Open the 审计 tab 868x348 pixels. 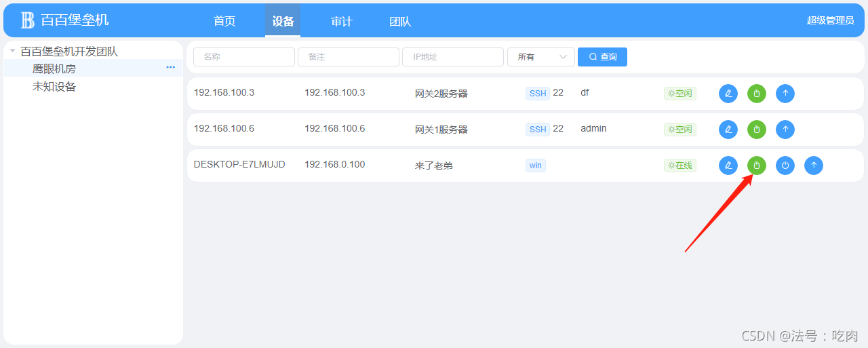[342, 21]
